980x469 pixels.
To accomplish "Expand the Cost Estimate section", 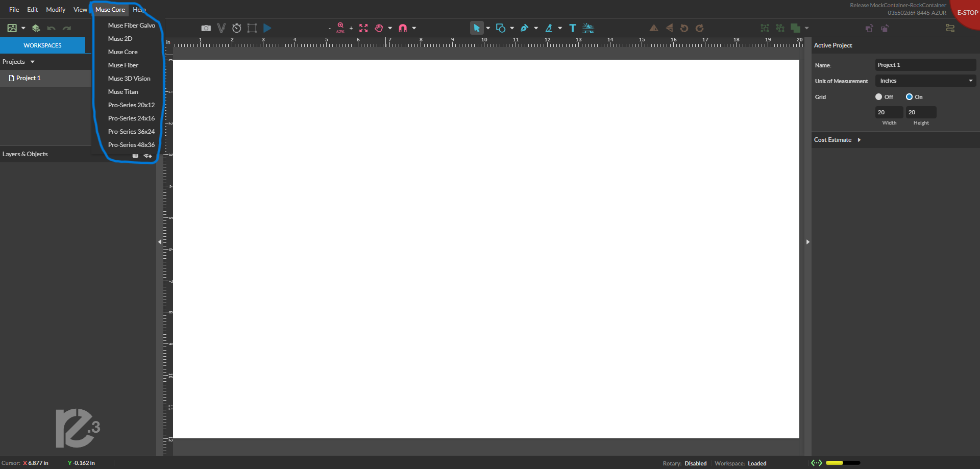I will pos(859,139).
